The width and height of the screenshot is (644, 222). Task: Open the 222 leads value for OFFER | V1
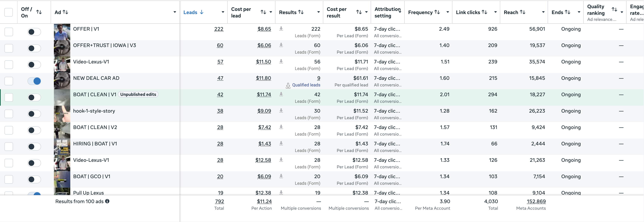point(219,29)
